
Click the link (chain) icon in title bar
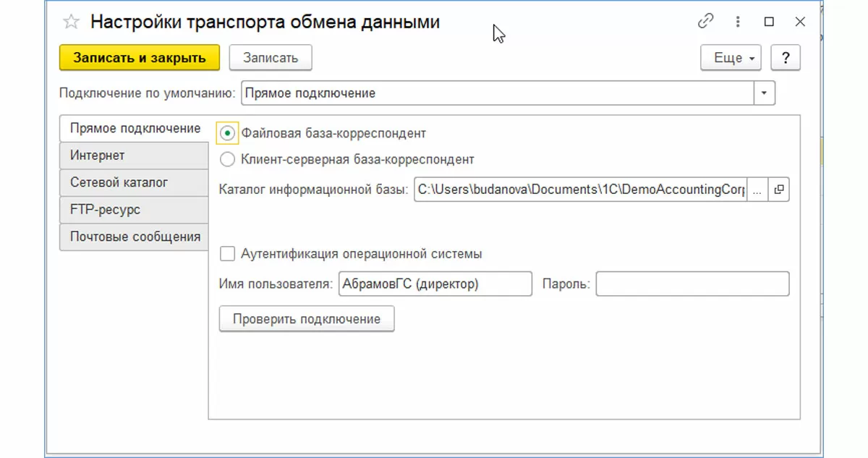coord(705,22)
